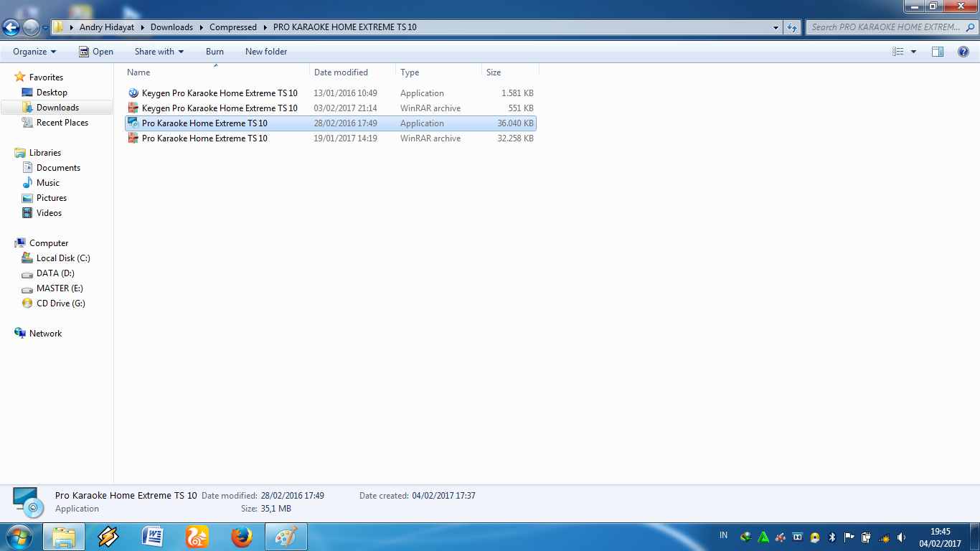Expand the arrow after Compressed breadcrumb

pos(265,27)
